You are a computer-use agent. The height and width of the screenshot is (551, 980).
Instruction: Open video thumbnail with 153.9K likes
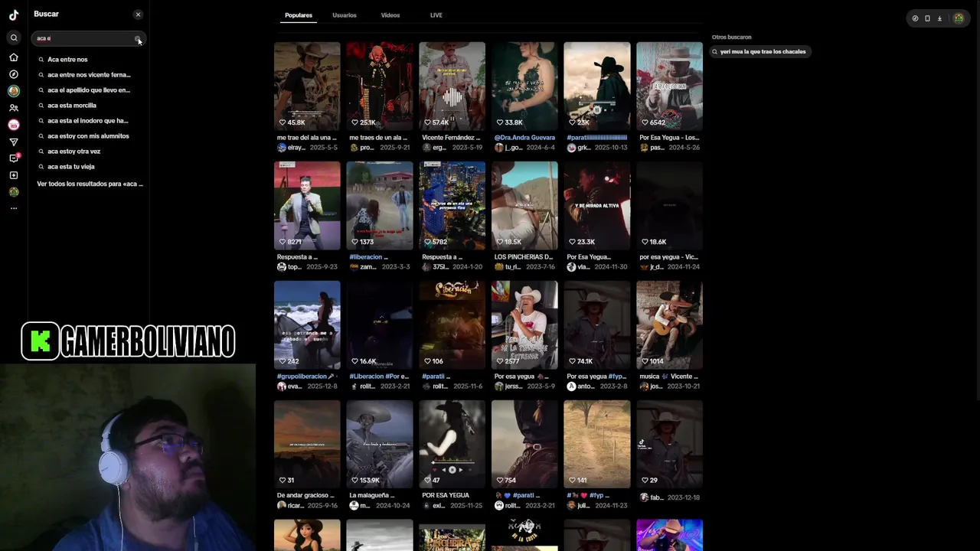click(x=380, y=444)
